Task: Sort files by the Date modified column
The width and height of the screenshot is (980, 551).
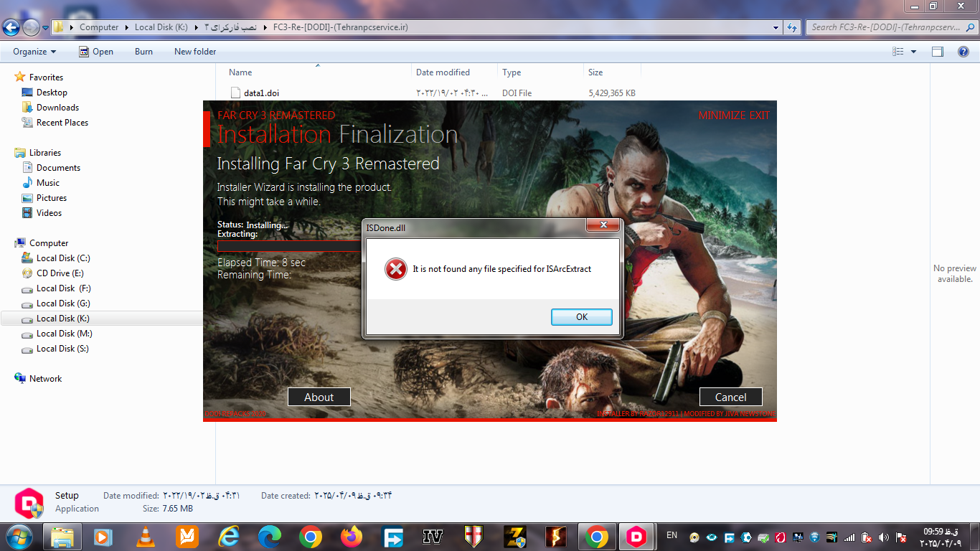Action: pos(443,72)
